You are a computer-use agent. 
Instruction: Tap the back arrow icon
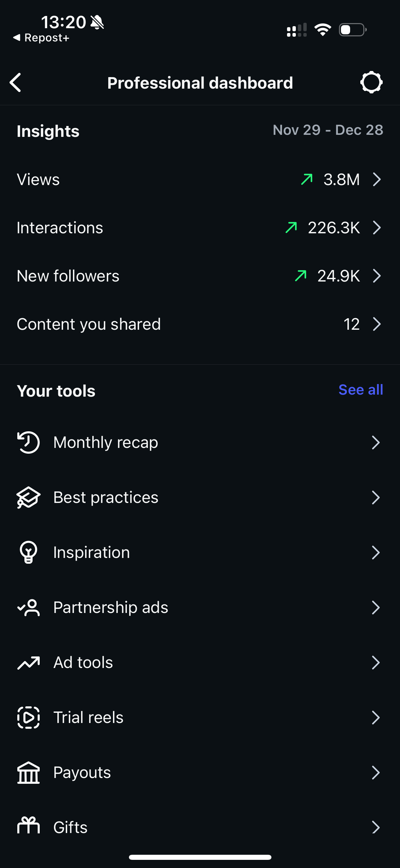click(16, 83)
